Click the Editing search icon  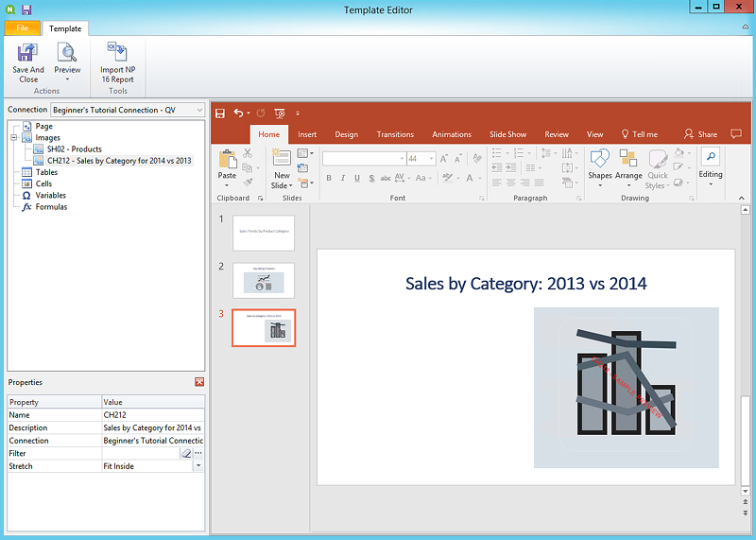711,157
